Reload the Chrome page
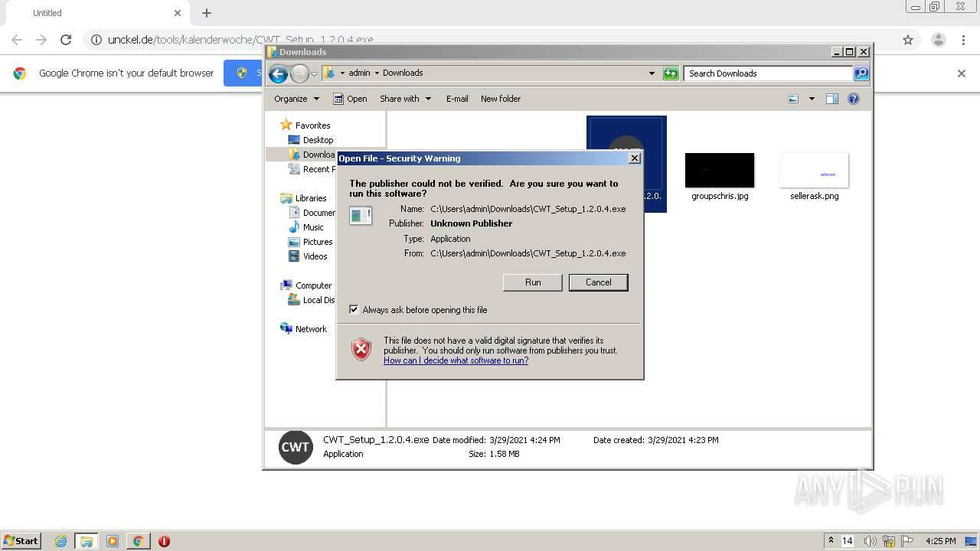980x551 pixels. pos(66,40)
